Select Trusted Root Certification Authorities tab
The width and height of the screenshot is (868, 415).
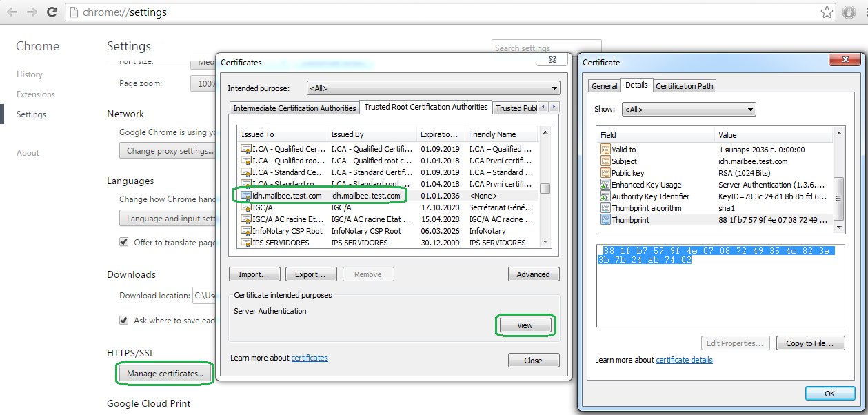tap(426, 107)
